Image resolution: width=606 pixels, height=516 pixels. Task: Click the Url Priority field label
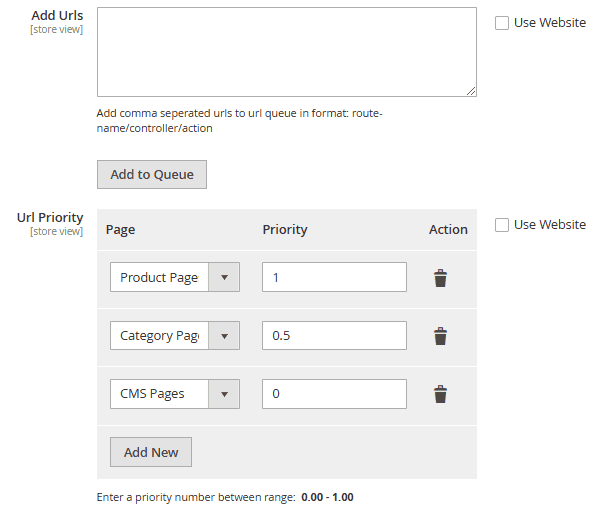(50, 217)
